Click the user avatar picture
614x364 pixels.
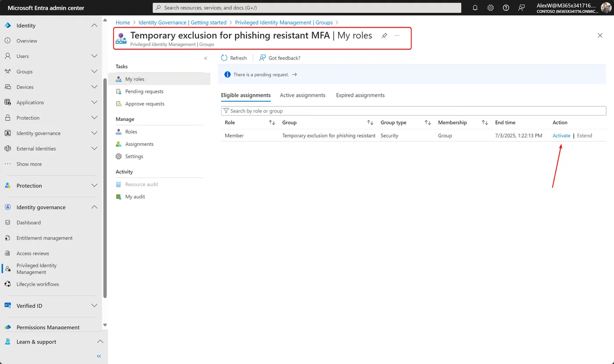coord(605,8)
